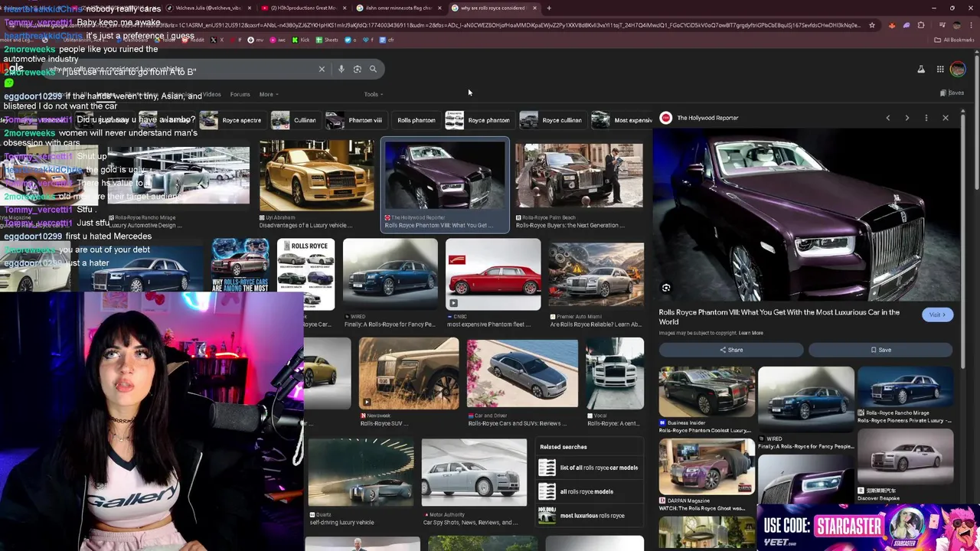The image size is (980, 551).
Task: Save the previewed Rolls Royce image
Action: (x=880, y=350)
